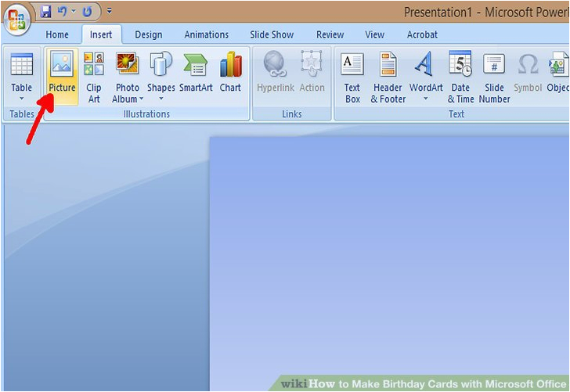Image resolution: width=570 pixels, height=392 pixels.
Task: Insert an Object from the Text group
Action: pos(557,73)
